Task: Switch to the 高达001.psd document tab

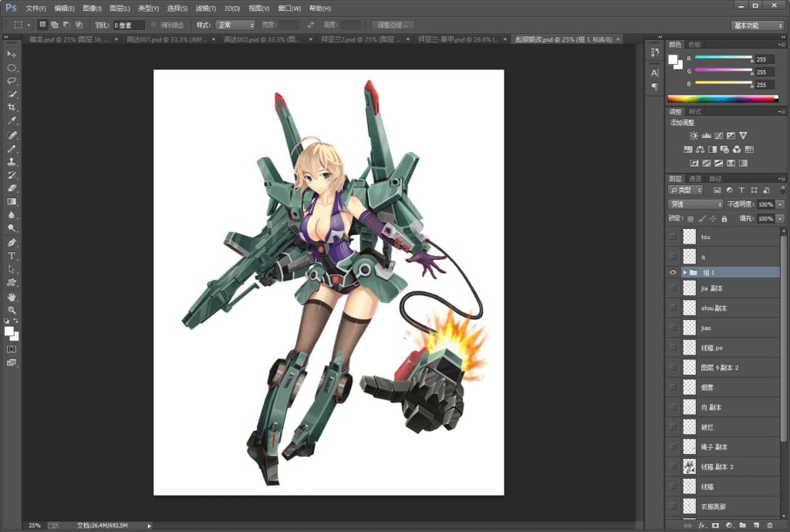Action: (x=167, y=39)
